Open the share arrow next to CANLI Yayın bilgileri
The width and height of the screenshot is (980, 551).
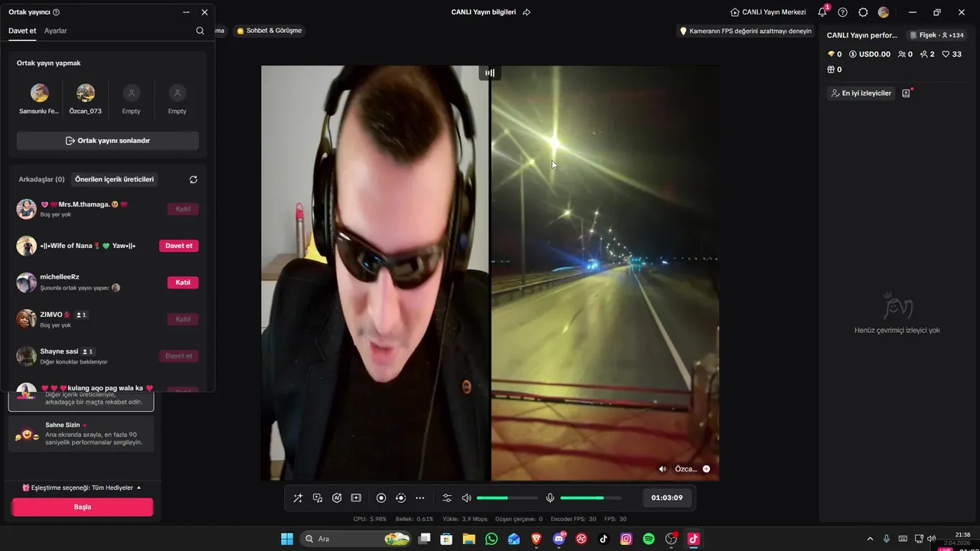526,12
